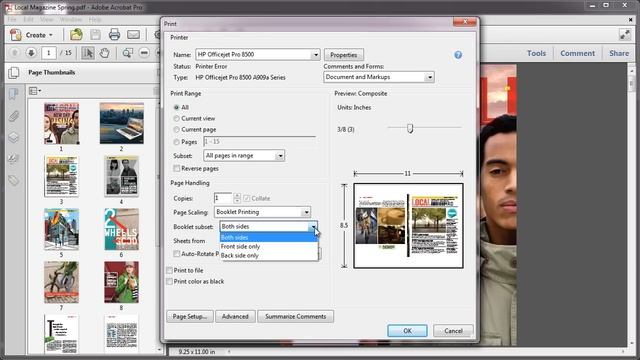Click the Save disk icon in toolbar
640x360 pixels.
pyautogui.click(x=96, y=35)
